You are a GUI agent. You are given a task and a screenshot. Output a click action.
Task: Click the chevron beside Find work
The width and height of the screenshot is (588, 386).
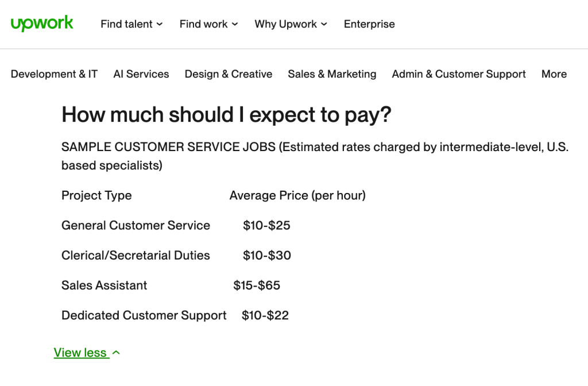(235, 24)
